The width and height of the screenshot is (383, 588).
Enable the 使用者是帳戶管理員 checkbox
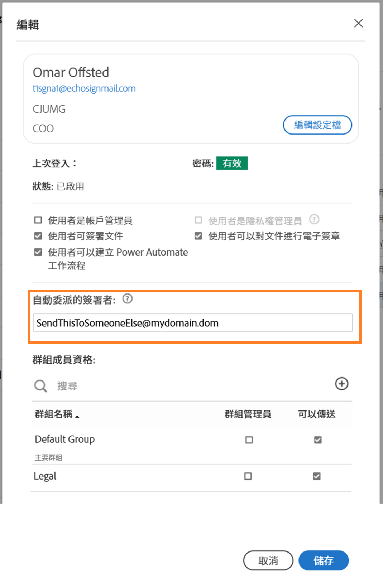[x=38, y=220]
